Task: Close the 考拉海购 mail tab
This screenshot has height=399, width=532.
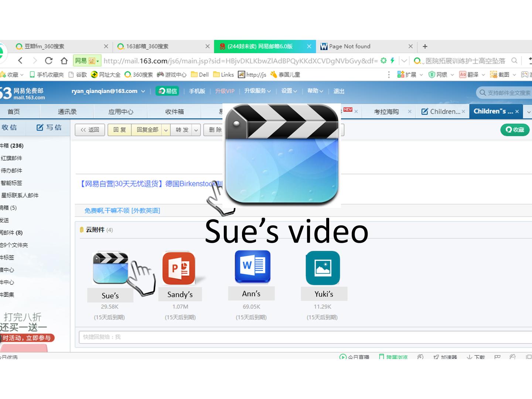Action: tap(410, 112)
